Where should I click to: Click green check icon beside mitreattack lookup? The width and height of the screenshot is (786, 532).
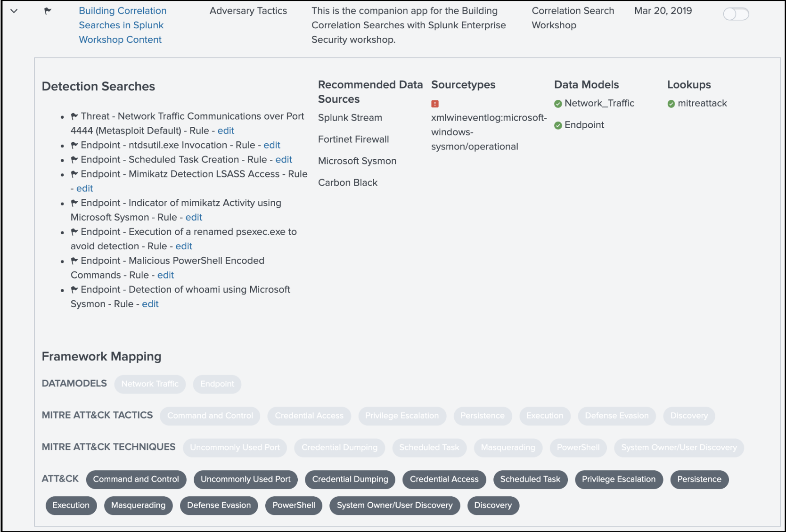[671, 104]
